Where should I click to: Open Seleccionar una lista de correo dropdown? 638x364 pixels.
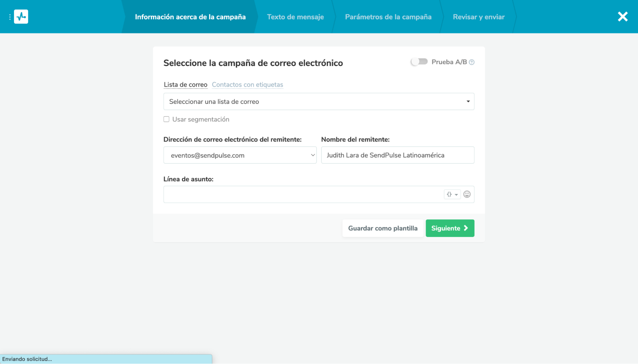[x=319, y=101]
